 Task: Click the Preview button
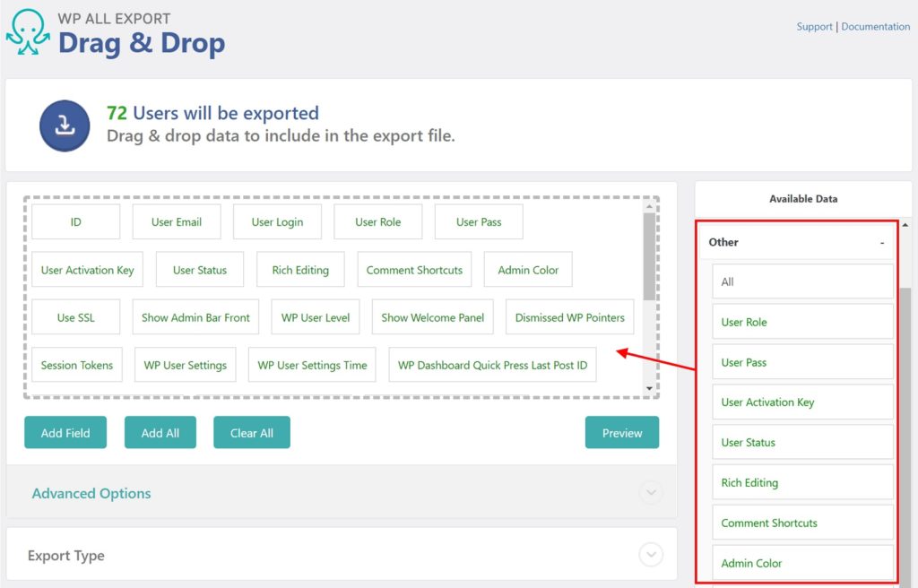tap(621, 432)
